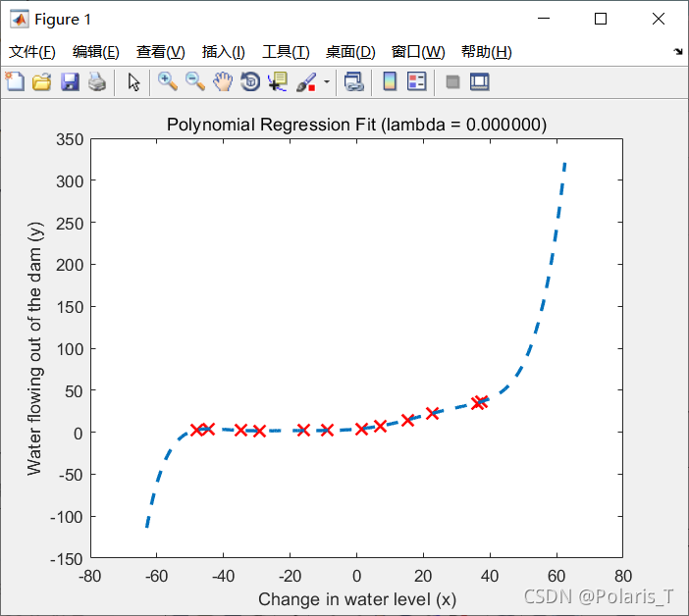Print the figure using the printer icon
The image size is (689, 616).
[x=96, y=81]
